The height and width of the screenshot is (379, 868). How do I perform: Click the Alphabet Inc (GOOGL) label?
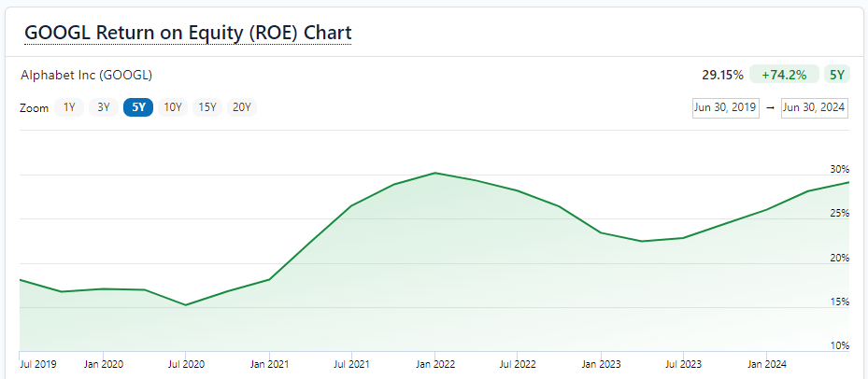coord(86,75)
